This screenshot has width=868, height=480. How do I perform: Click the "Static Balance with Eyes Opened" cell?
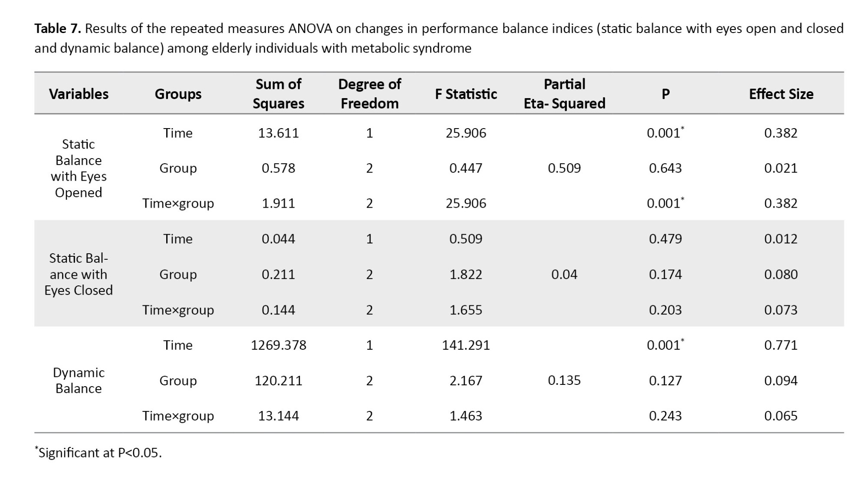(79, 168)
